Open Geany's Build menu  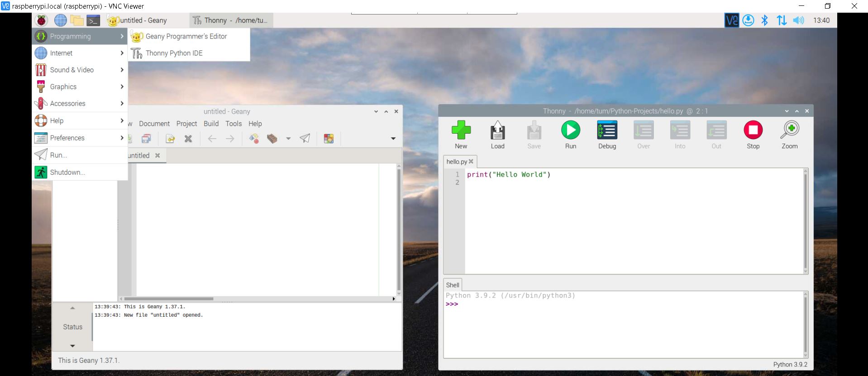[x=211, y=124]
